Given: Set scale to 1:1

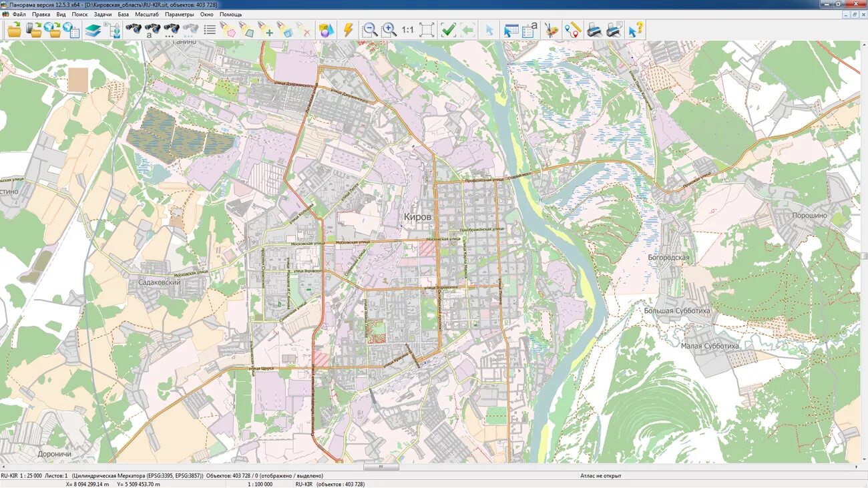Looking at the screenshot, I should [407, 30].
